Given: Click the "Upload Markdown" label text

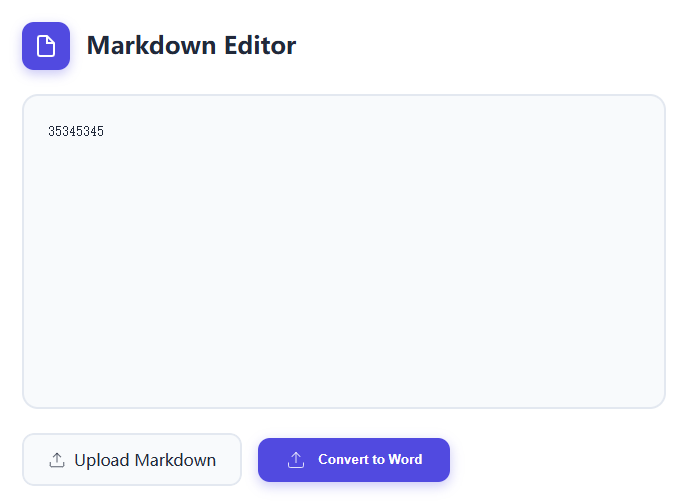Looking at the screenshot, I should (x=145, y=460).
